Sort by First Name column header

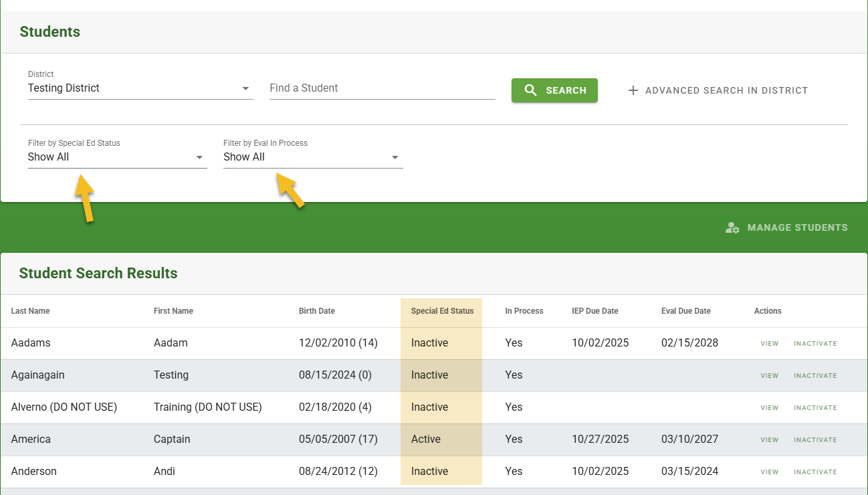tap(173, 311)
